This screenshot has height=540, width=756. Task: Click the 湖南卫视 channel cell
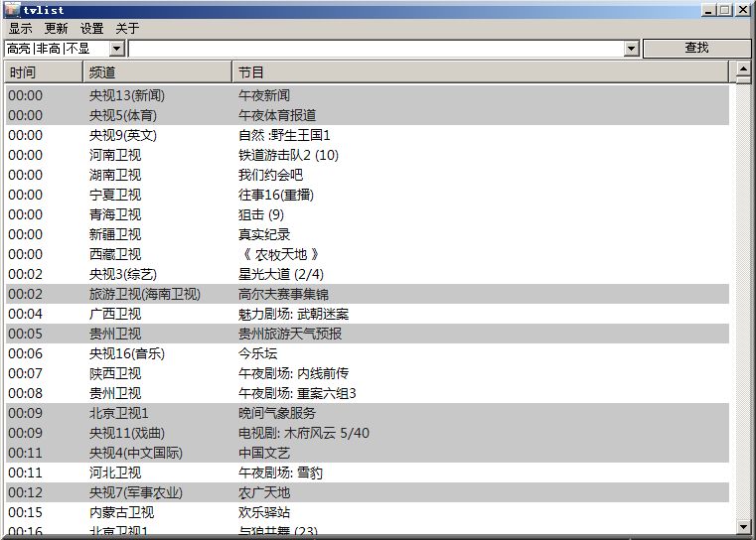[115, 175]
